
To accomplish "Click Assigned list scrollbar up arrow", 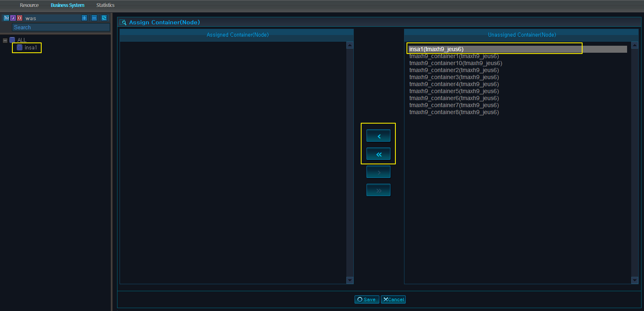I will click(350, 45).
